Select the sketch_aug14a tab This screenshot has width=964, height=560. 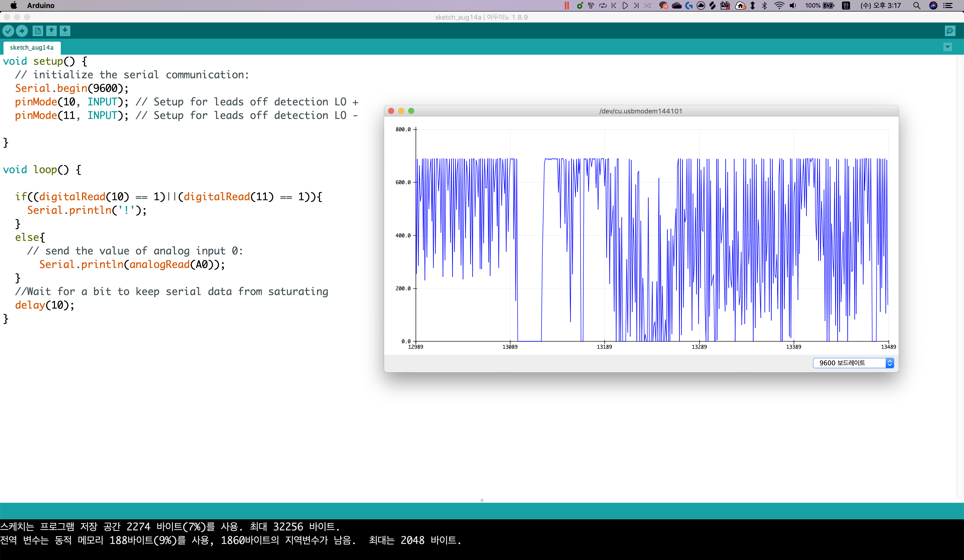[x=32, y=47]
